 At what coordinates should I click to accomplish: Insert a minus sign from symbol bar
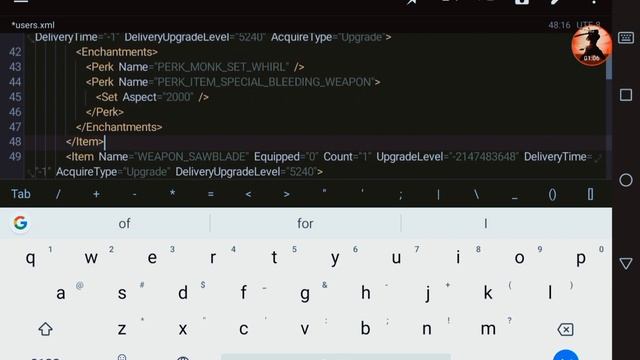tap(134, 195)
